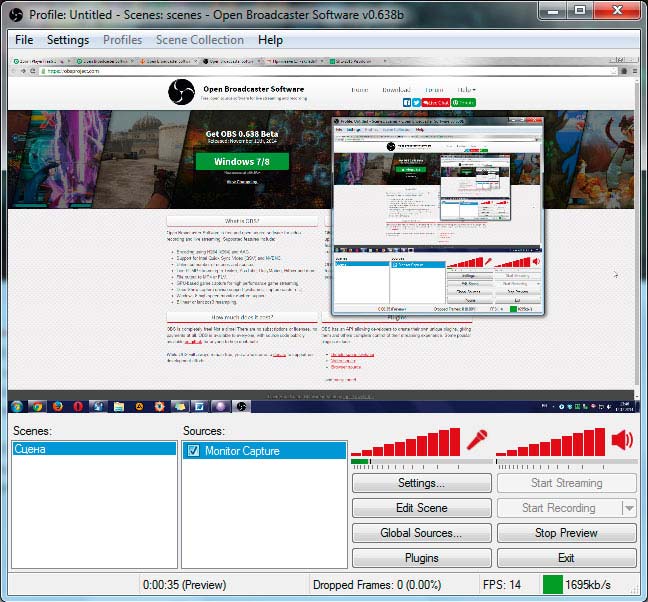Viewport: 648px width, 602px height.
Task: Minimize the OBS window
Action: 553,10
